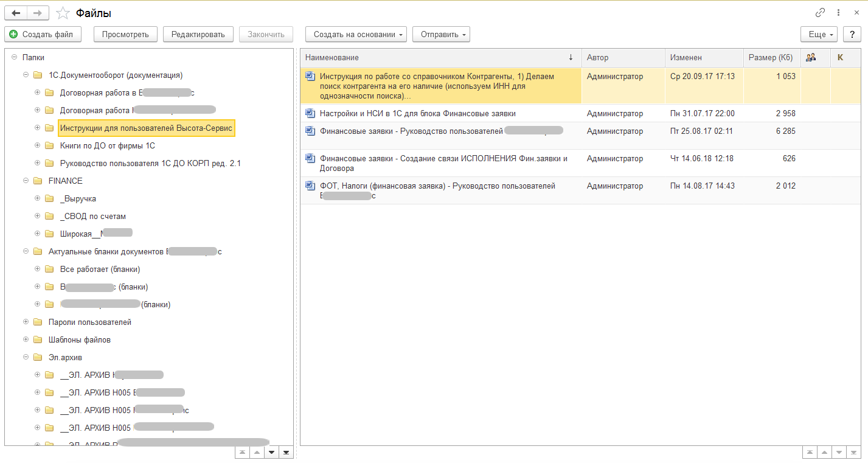Add the Файлы page to favorites with the star icon
This screenshot has height=463, width=868.
(x=62, y=13)
